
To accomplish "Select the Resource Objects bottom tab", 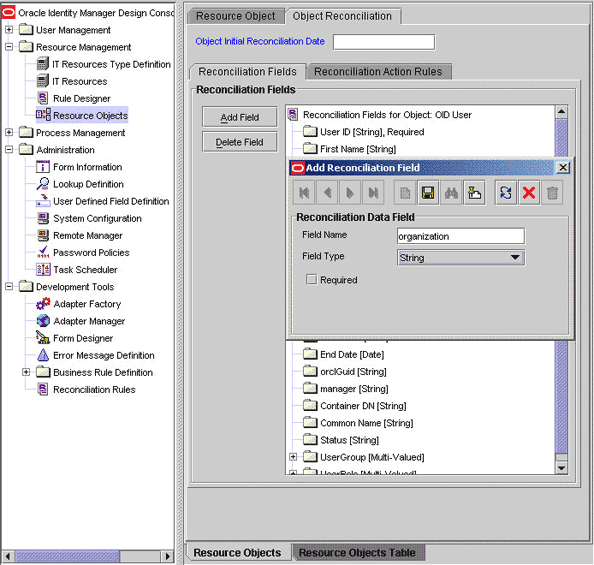I will (238, 553).
